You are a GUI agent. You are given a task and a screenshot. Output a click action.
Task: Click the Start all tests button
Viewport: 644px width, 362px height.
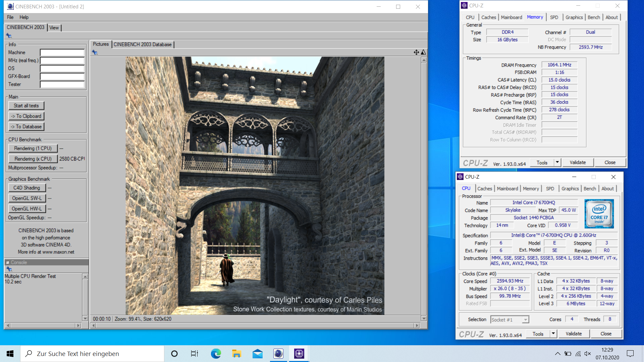tap(26, 106)
